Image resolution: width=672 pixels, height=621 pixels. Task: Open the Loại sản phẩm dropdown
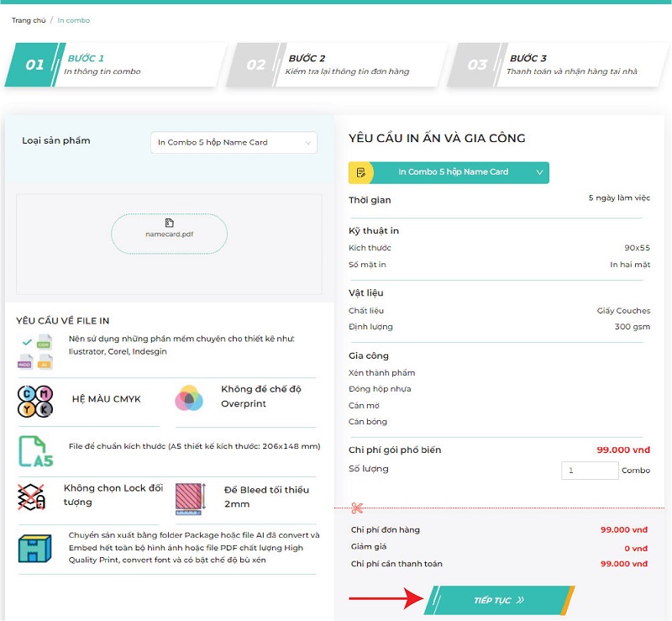coord(233,143)
